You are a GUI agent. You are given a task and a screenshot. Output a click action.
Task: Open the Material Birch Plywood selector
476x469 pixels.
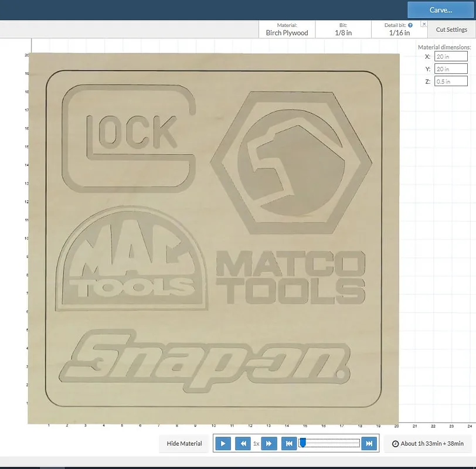pyautogui.click(x=287, y=29)
